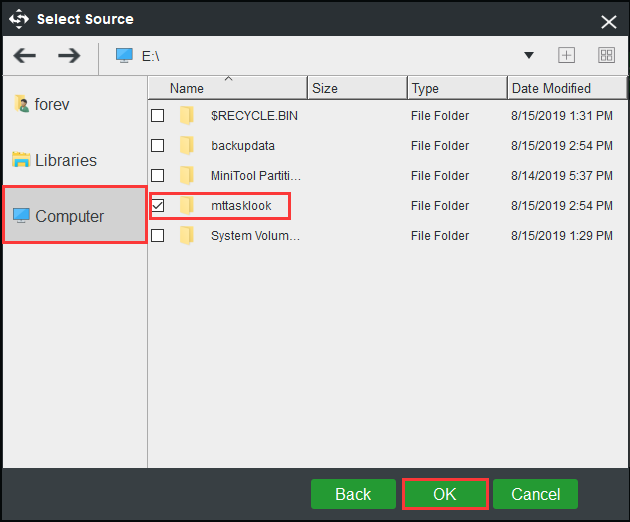Screen dimensions: 630x522
Task: Select the backupdata folder name
Action: tap(243, 145)
